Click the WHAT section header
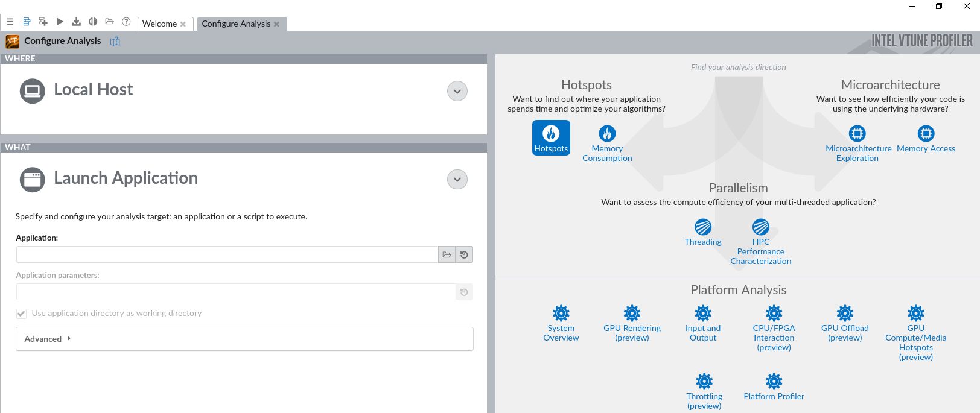 point(244,147)
